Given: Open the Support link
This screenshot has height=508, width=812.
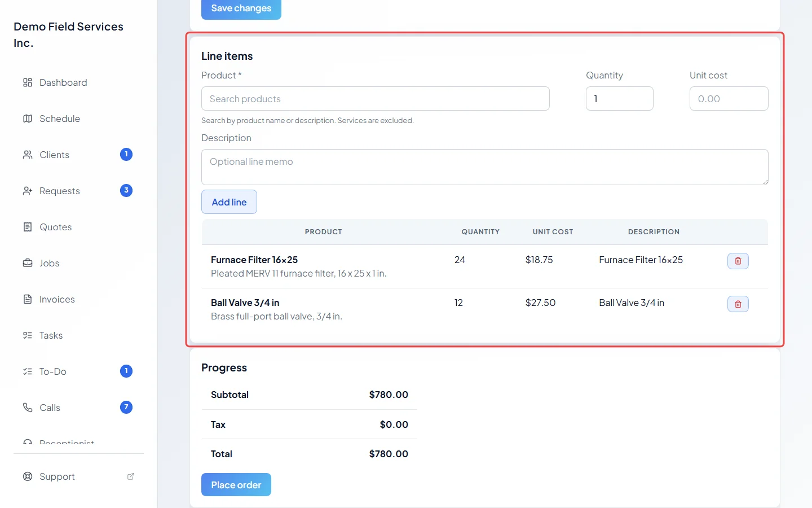Looking at the screenshot, I should (79, 476).
